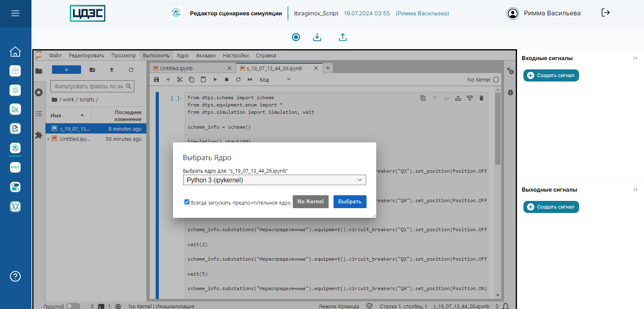Click the file filter input field
644x309 pixels.
point(89,86)
